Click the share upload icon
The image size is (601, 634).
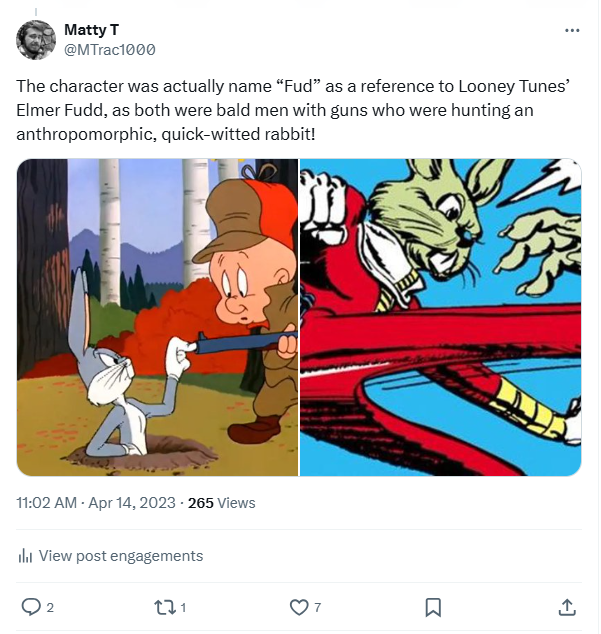point(566,607)
